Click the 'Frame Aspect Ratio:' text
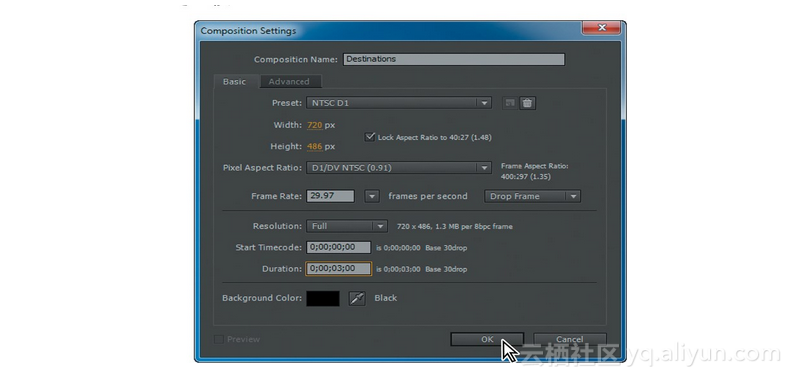The image size is (792, 378). coord(534,166)
